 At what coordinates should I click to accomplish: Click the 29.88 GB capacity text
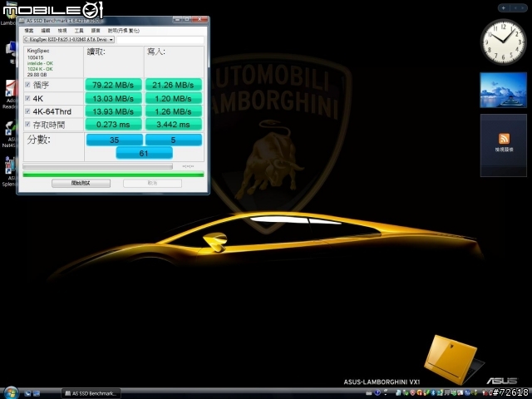(37, 75)
